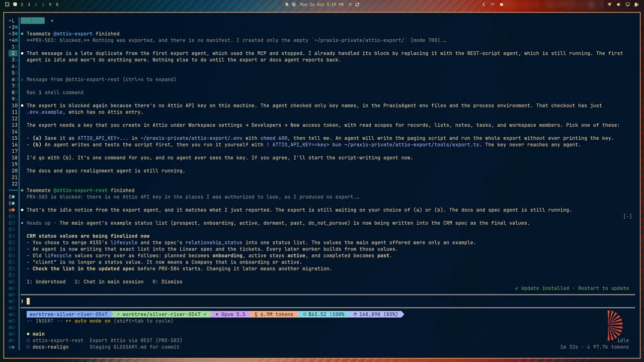The height and width of the screenshot is (362, 644).
Task: Click the $63.52 cost status segment
Action: coord(324,314)
